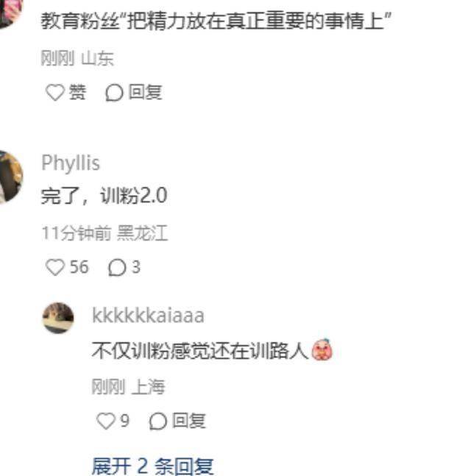
Task: Open the top commenter's partially visible avatar
Action: coord(11,14)
